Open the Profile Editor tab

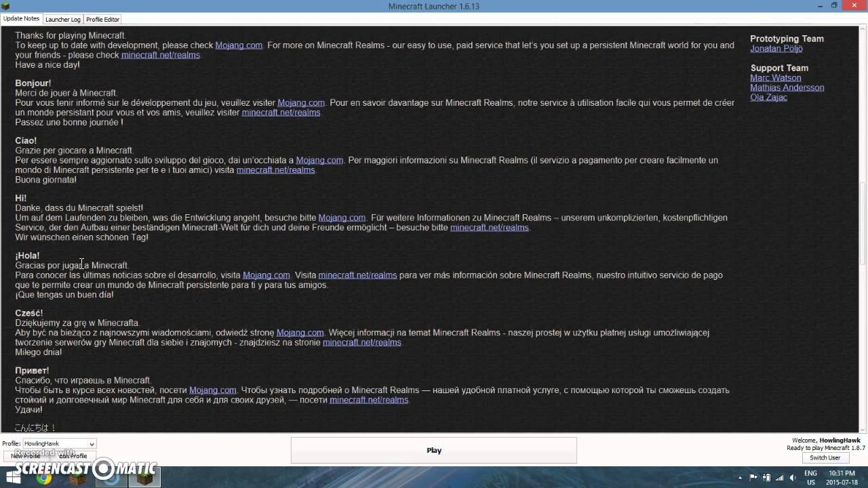(102, 19)
